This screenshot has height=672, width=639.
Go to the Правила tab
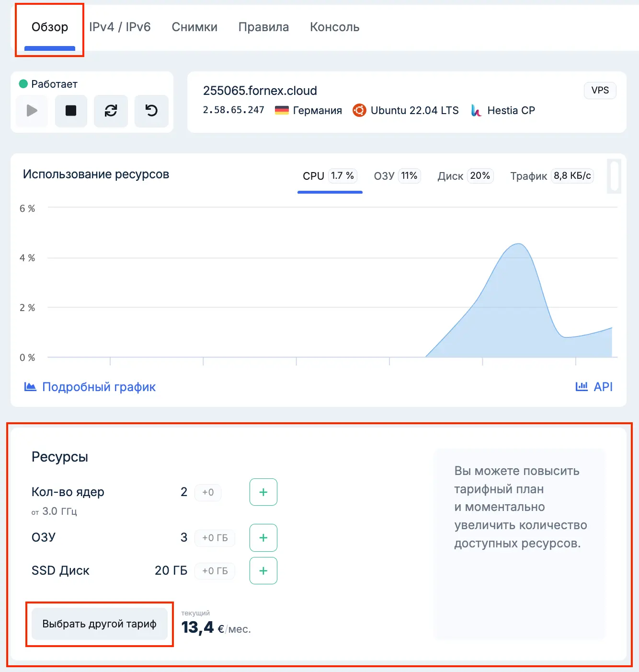263,27
